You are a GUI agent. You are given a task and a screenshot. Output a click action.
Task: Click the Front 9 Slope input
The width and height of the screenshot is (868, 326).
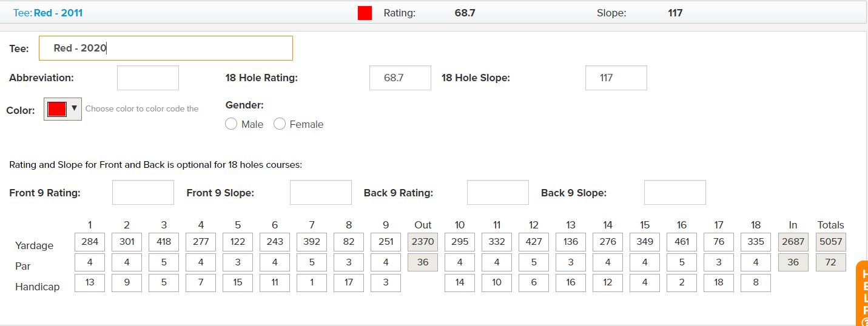pos(321,192)
